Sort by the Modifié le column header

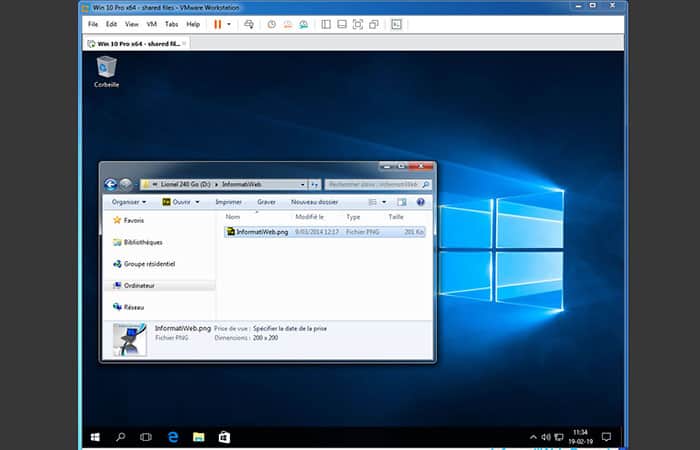(309, 217)
